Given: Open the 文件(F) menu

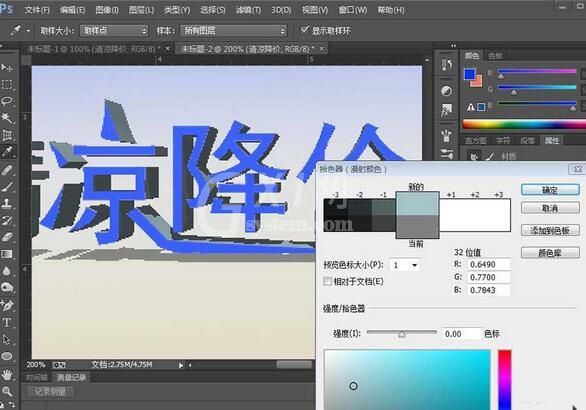Looking at the screenshot, I should 37,10.
